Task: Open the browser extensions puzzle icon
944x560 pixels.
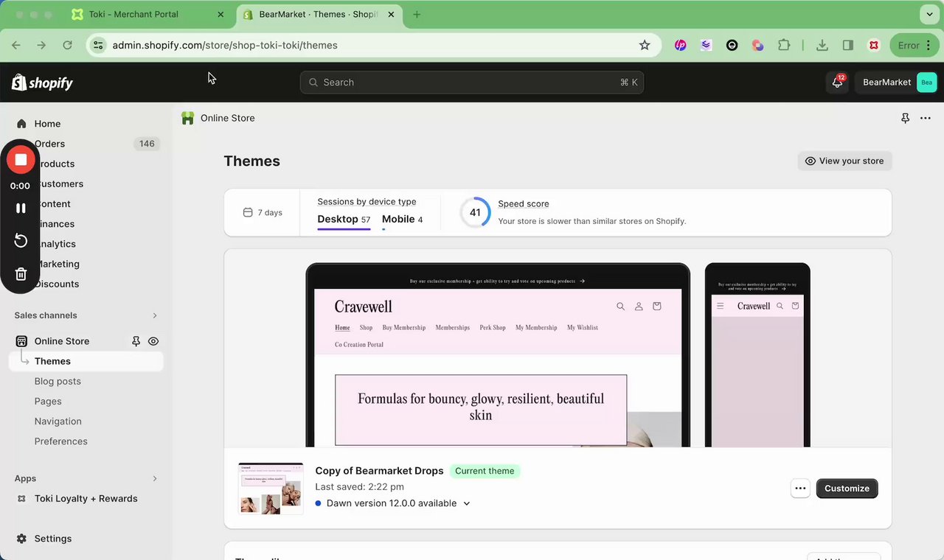Action: pos(783,45)
